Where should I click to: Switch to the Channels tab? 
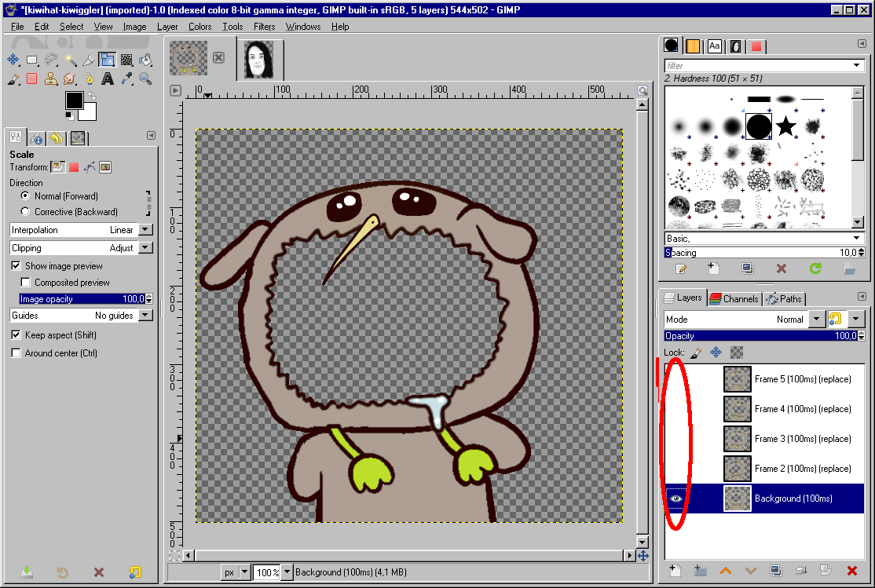point(734,299)
